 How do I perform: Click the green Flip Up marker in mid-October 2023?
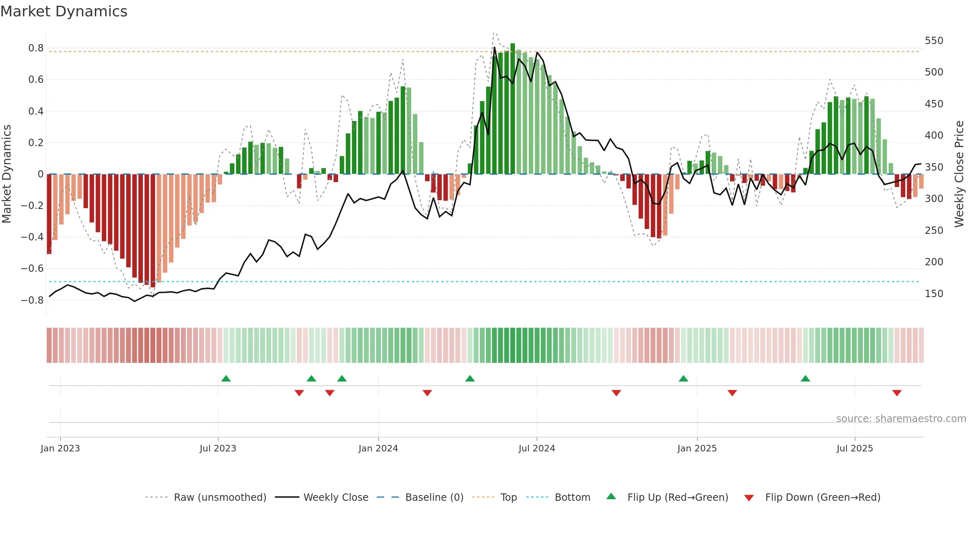pos(311,378)
